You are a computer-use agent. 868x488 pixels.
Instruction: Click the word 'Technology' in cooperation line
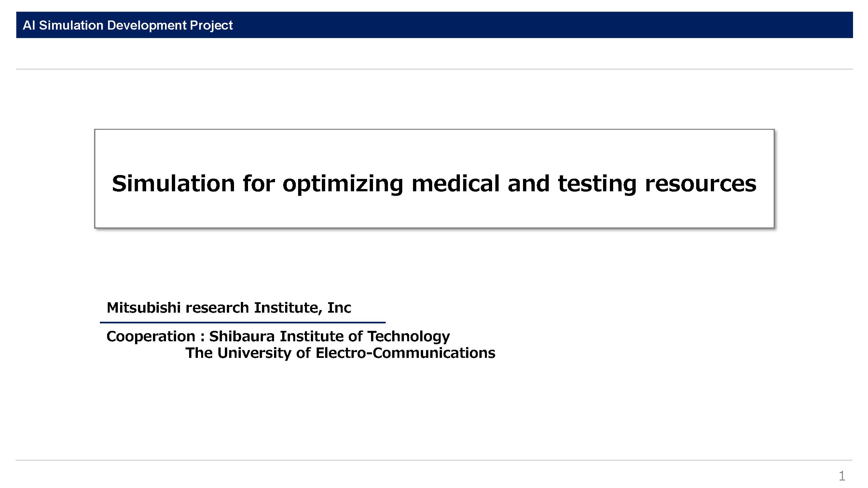(408, 336)
